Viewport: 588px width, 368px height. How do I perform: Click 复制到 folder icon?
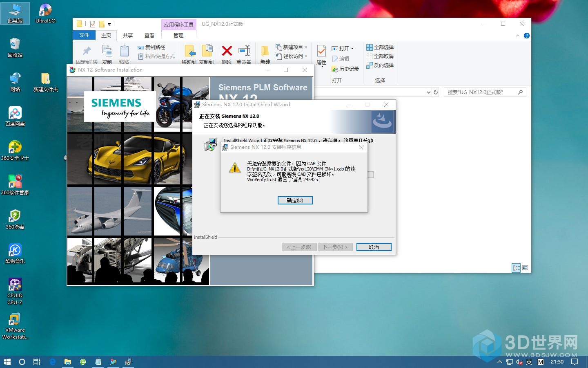point(207,51)
